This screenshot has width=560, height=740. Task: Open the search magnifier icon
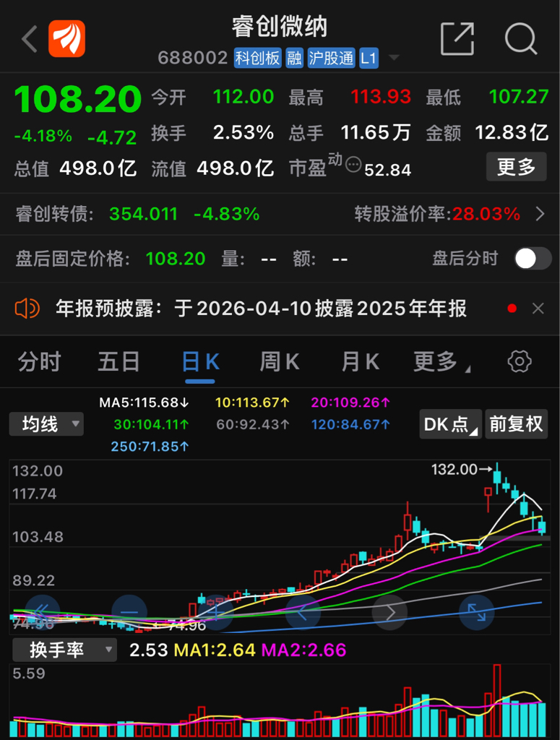(521, 39)
